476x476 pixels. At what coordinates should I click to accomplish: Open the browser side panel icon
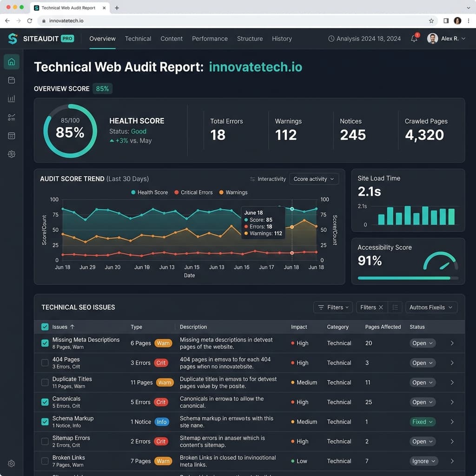(x=446, y=20)
